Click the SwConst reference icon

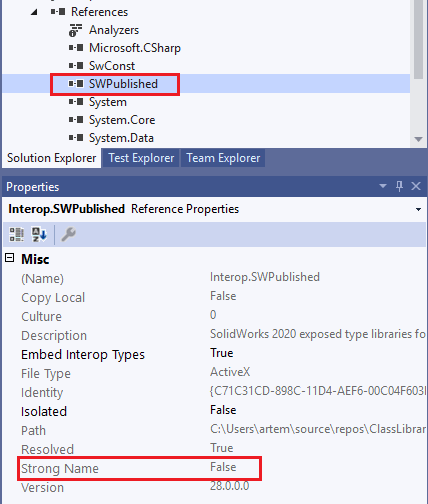76,66
